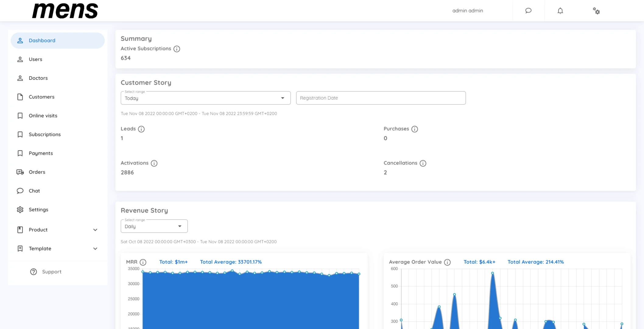Show info icon next to Leads
644x329 pixels.
click(141, 129)
